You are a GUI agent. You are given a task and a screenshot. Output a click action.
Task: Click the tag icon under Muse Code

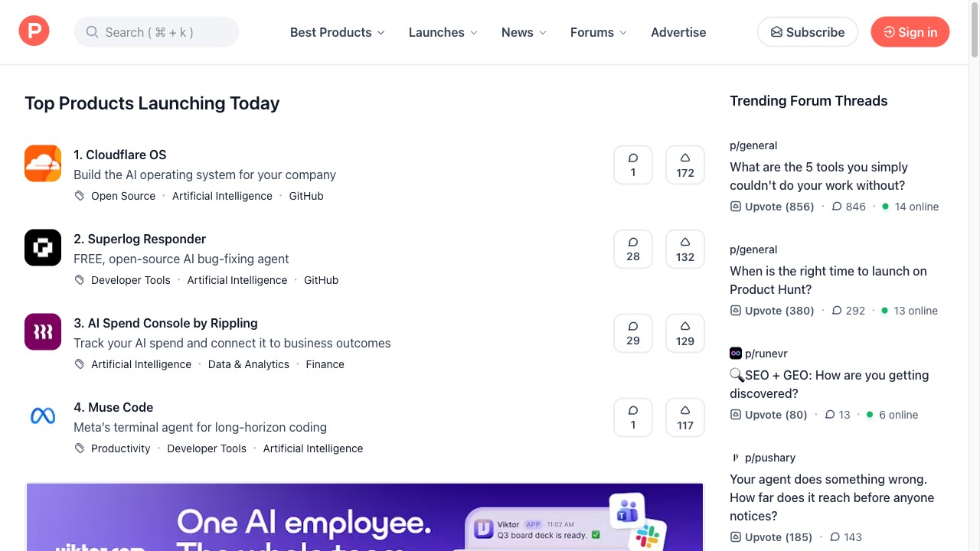click(79, 448)
